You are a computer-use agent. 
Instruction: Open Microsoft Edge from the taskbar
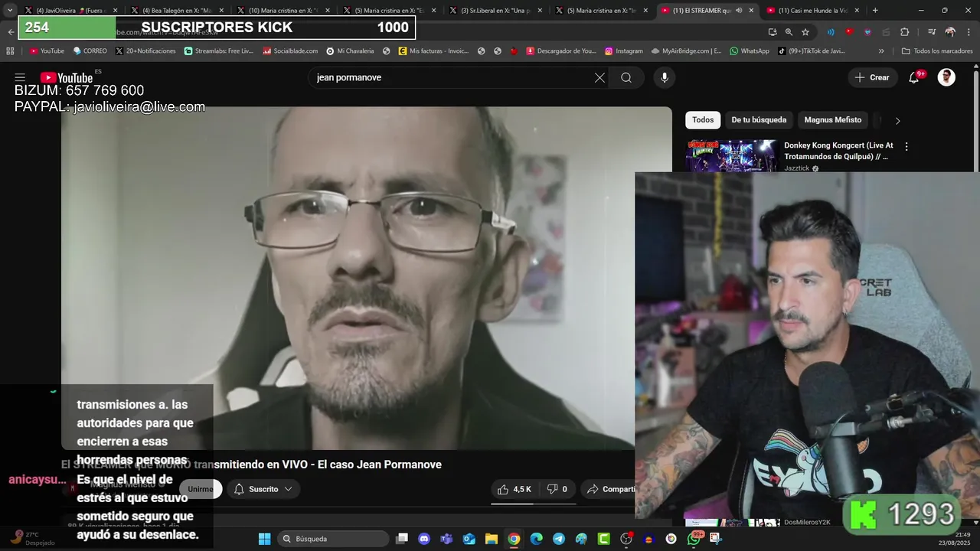pyautogui.click(x=536, y=539)
